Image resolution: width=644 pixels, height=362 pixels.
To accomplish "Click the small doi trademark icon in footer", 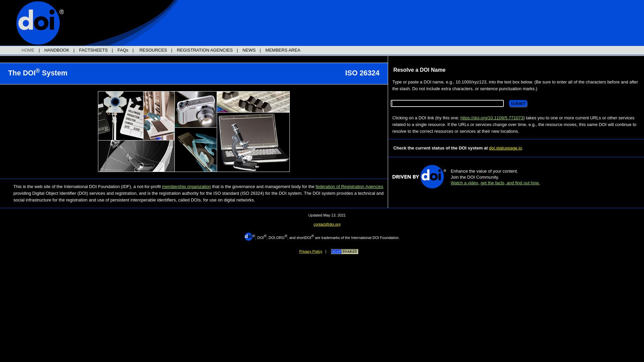I will (249, 237).
